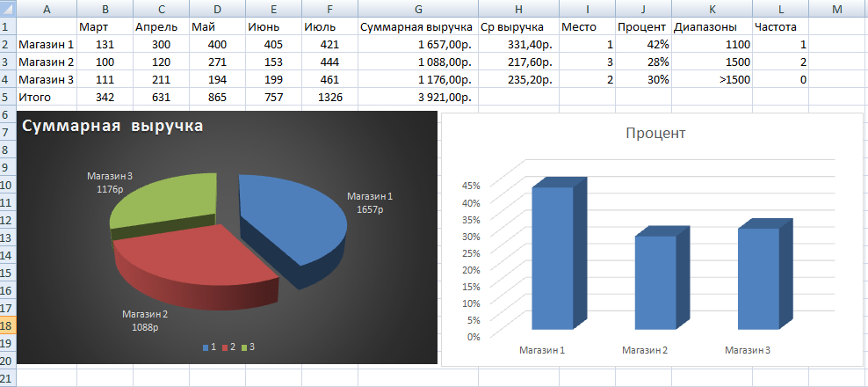
Task: Click axis label Магазин 2 under bar chart
Action: click(x=645, y=350)
